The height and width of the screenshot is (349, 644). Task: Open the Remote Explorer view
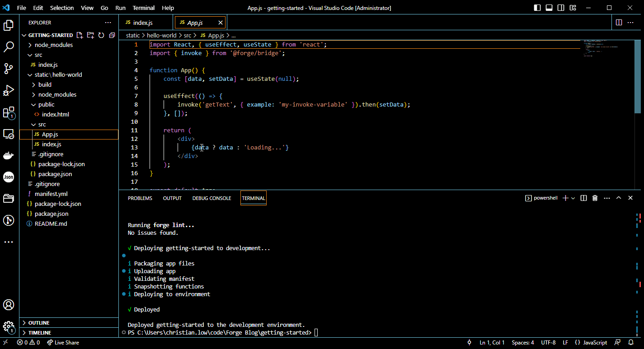click(9, 134)
